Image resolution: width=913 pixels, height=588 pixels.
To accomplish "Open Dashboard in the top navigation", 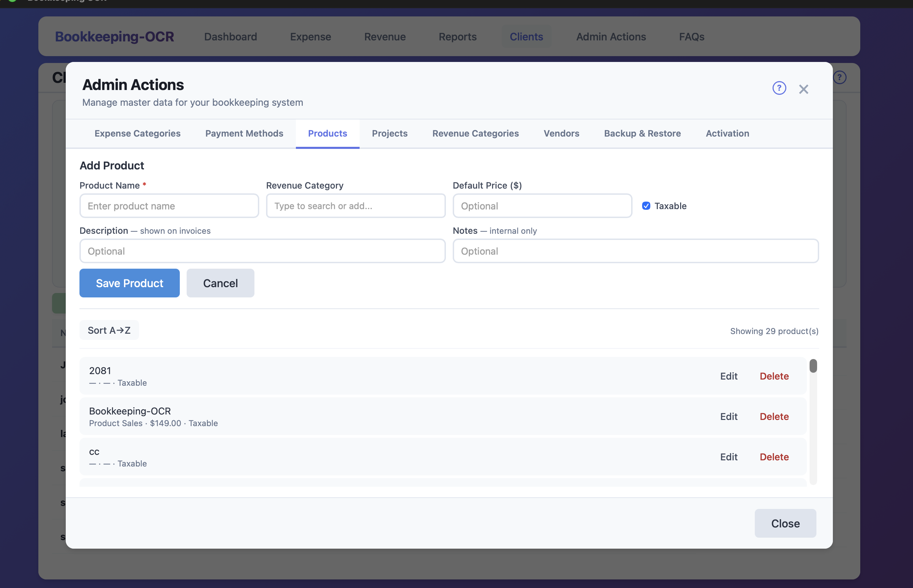I will (x=230, y=37).
